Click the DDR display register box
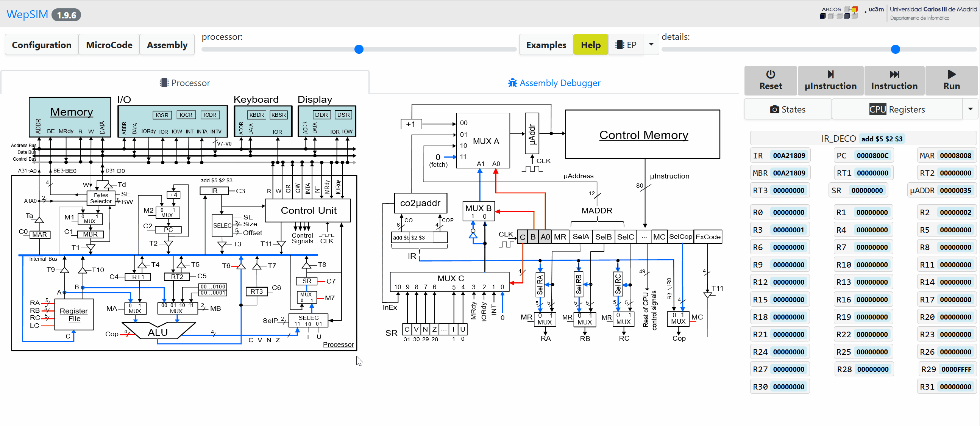This screenshot has height=426, width=980. (321, 114)
